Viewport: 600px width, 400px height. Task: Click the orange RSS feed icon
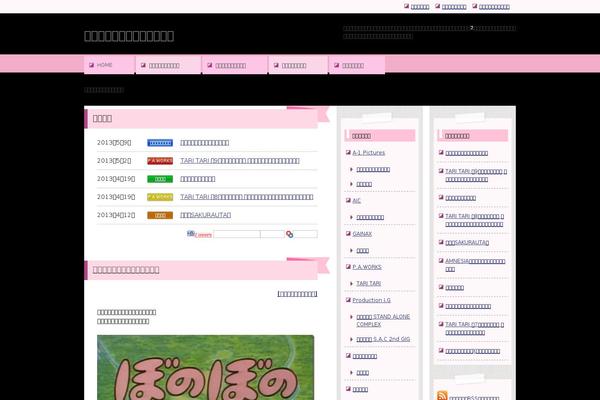[x=442, y=395]
